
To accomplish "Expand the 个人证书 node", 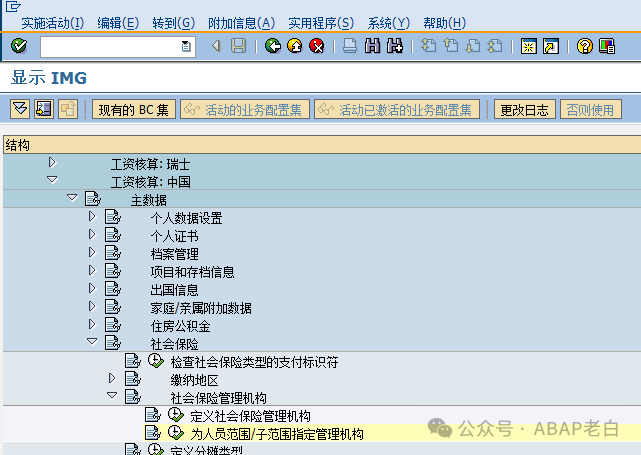I will [92, 234].
